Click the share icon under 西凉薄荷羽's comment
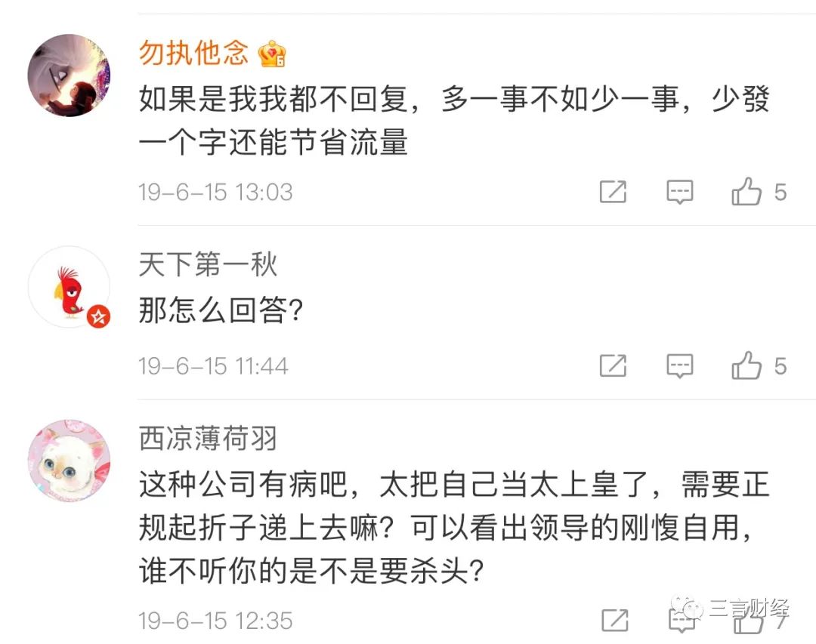 pyautogui.click(x=614, y=621)
